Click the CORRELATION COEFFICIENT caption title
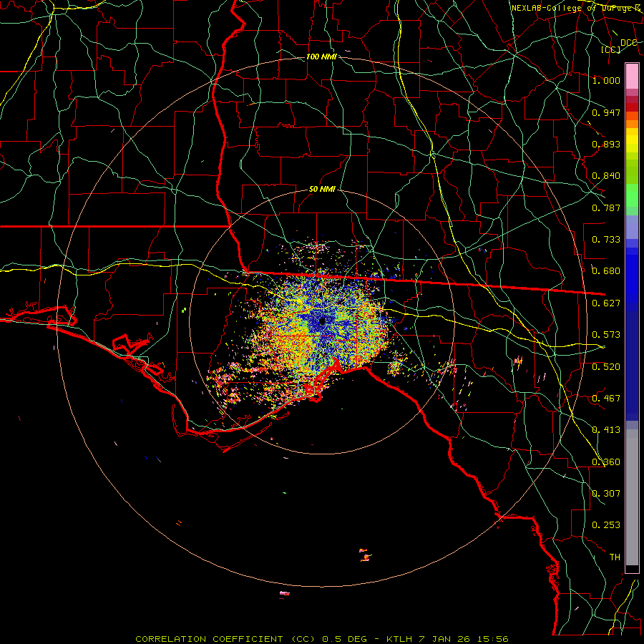This screenshot has height=644, width=644. [x=209, y=639]
